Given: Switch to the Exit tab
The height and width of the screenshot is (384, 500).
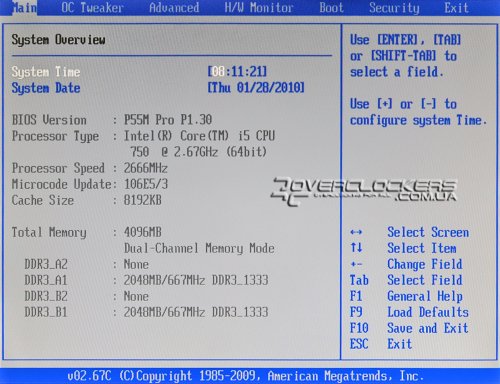Looking at the screenshot, I should coord(456,8).
